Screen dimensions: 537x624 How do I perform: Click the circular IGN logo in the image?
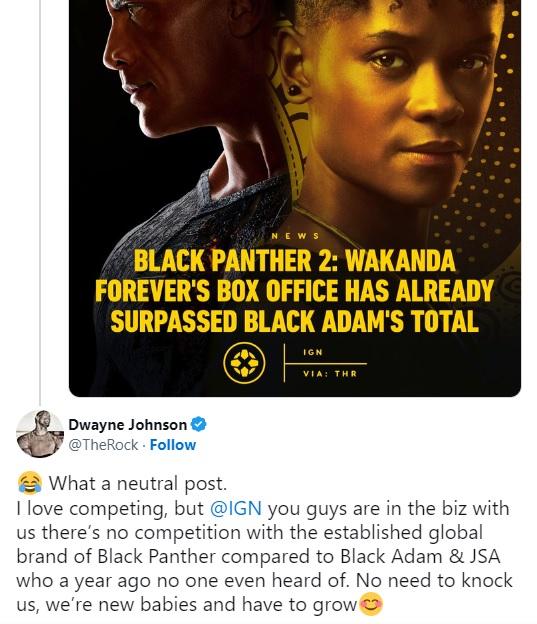click(244, 363)
